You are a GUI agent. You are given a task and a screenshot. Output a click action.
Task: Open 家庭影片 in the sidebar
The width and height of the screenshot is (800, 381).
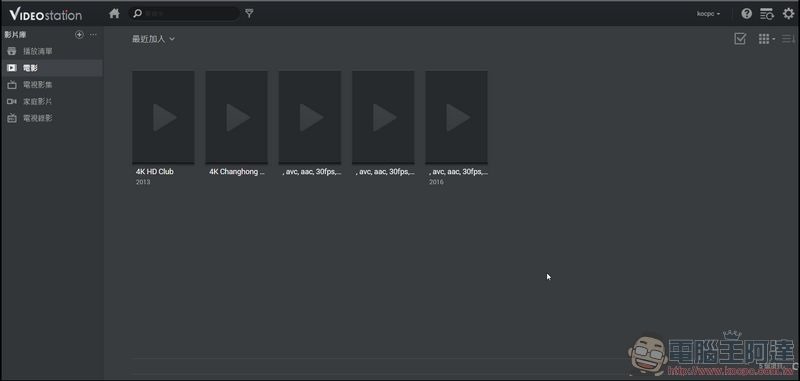pos(52,101)
